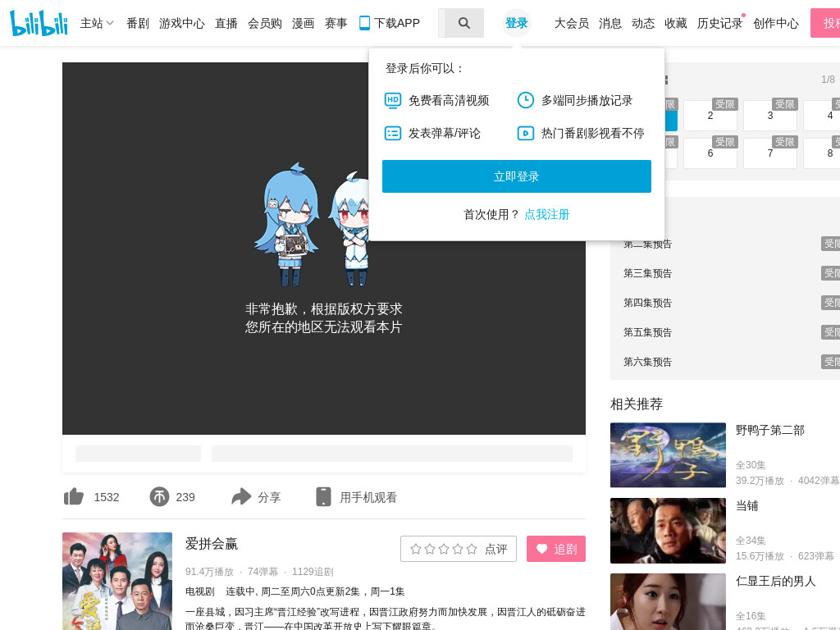Viewport: 840px width, 630px height.
Task: Click the 下载APP phone icon
Action: tap(364, 23)
